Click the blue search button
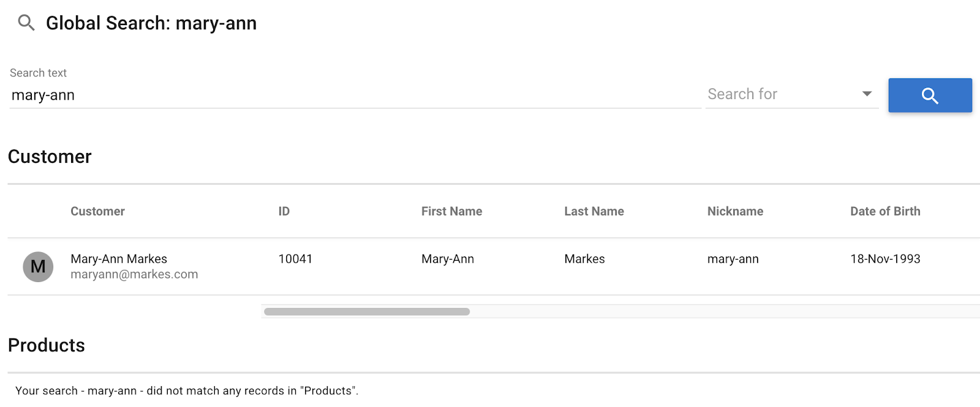 click(x=930, y=95)
